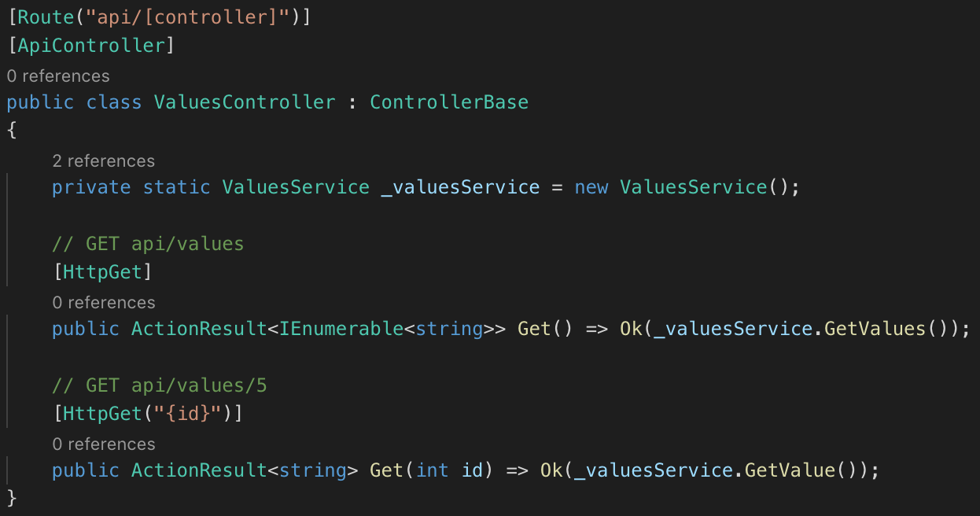Click the ValuesController class name

tap(245, 102)
